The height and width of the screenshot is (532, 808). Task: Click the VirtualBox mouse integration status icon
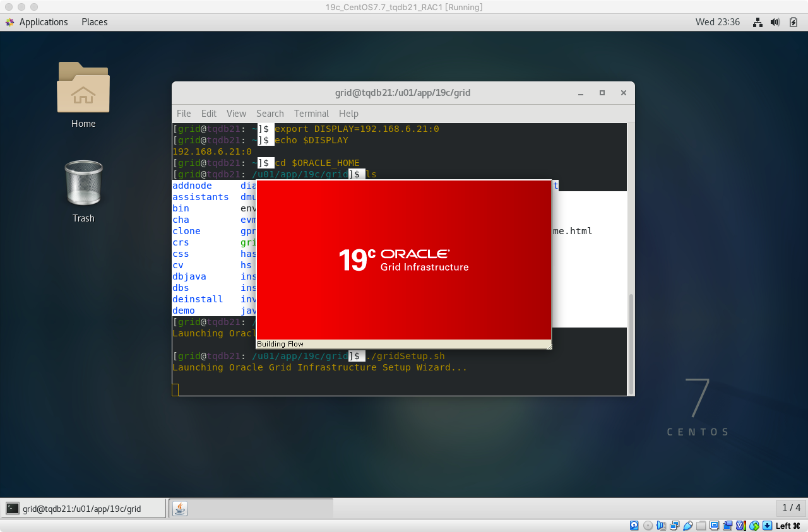tap(754, 526)
